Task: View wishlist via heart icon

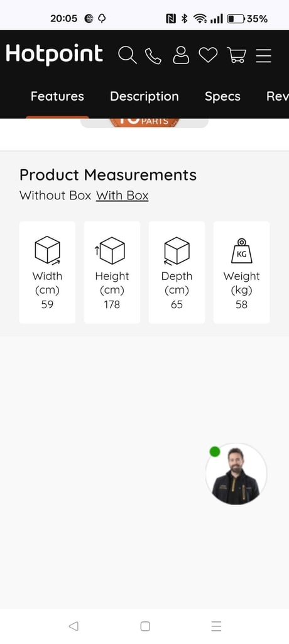Action: pos(208,55)
